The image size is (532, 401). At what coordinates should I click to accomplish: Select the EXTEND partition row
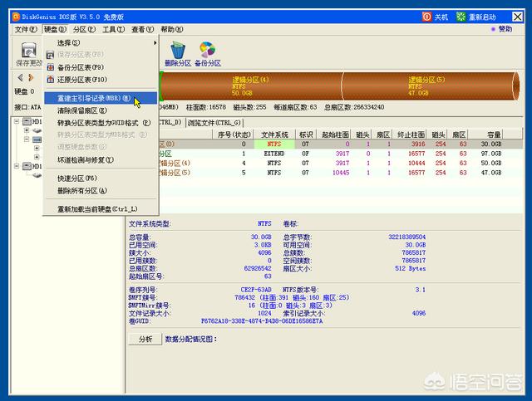341,154
